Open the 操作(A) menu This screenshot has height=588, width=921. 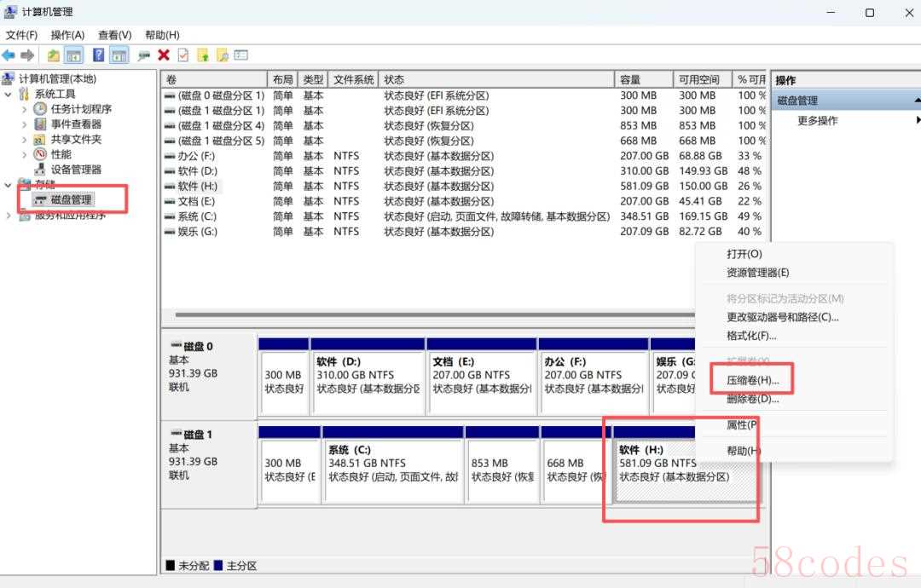pyautogui.click(x=67, y=35)
